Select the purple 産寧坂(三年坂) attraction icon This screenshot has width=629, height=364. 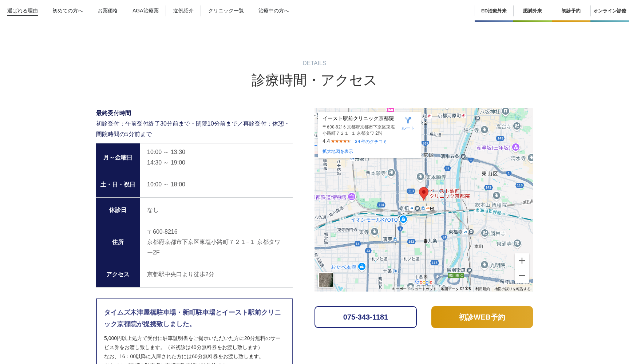(516, 147)
